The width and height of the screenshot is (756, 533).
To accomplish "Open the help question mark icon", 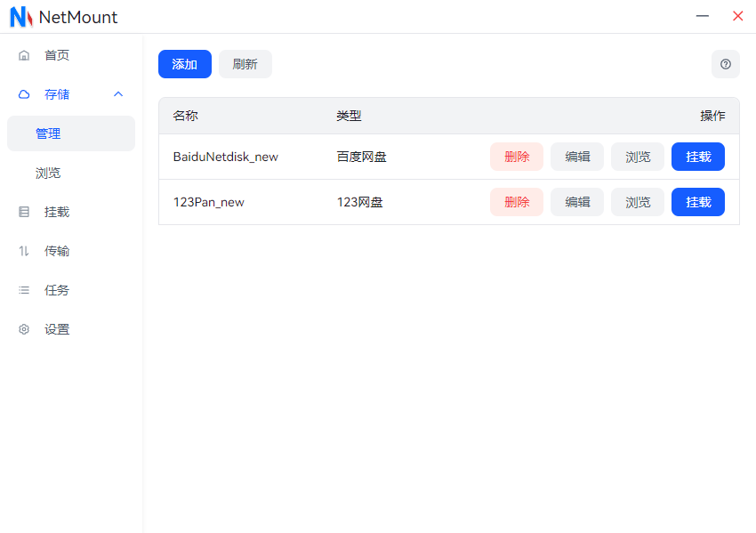I will tap(726, 64).
